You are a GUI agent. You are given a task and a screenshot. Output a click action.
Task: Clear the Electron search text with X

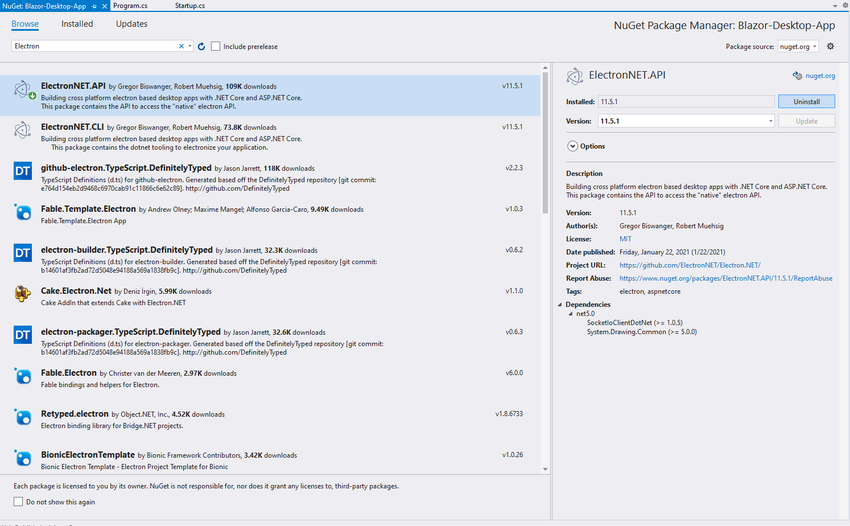coord(181,46)
